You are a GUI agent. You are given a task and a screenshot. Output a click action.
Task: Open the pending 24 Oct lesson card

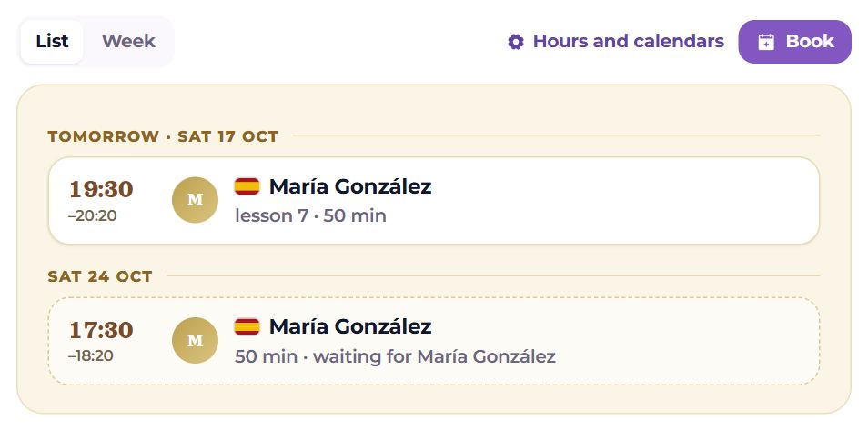click(x=433, y=341)
